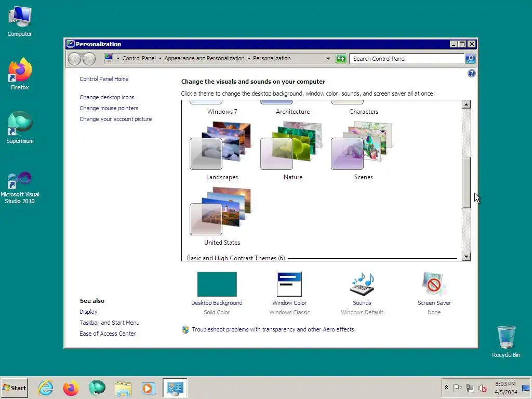This screenshot has width=532, height=399.
Task: Open Desktop Background settings icon
Action: 217,284
